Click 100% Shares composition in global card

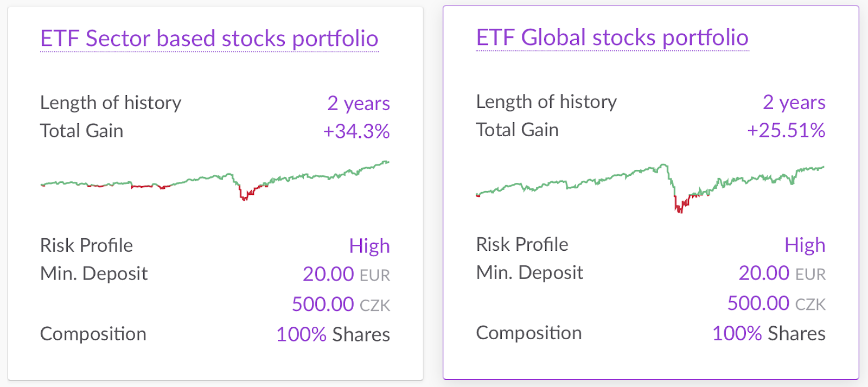coord(769,333)
